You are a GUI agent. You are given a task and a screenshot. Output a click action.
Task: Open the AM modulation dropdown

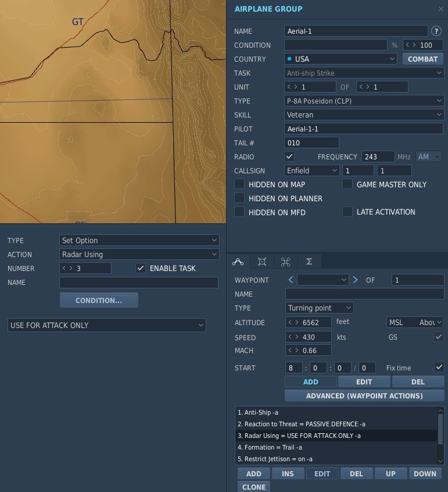[429, 156]
